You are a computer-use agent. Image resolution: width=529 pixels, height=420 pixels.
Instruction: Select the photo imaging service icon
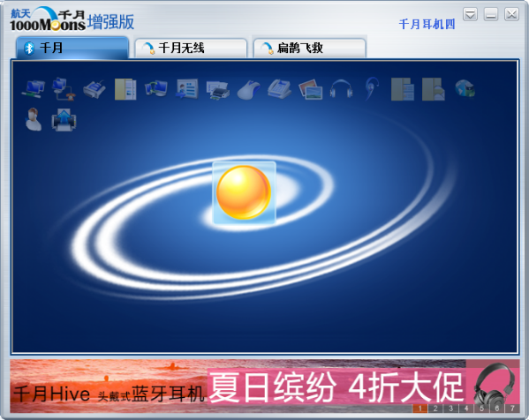(310, 89)
